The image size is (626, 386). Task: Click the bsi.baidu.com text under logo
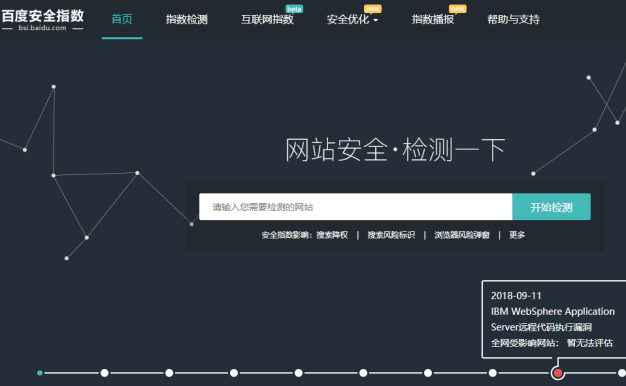[42, 28]
